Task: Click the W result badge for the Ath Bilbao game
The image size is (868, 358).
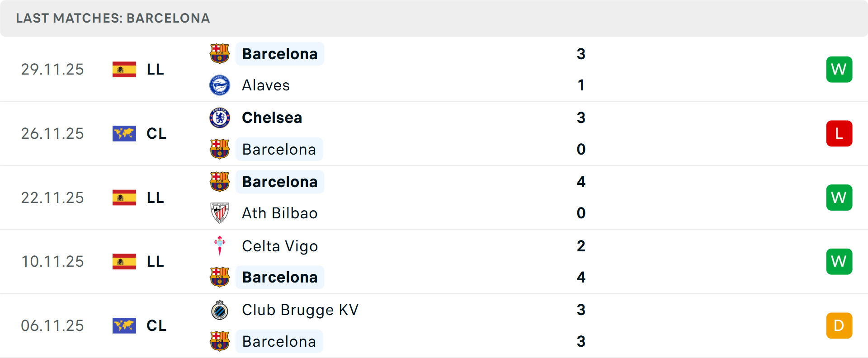Action: click(839, 198)
